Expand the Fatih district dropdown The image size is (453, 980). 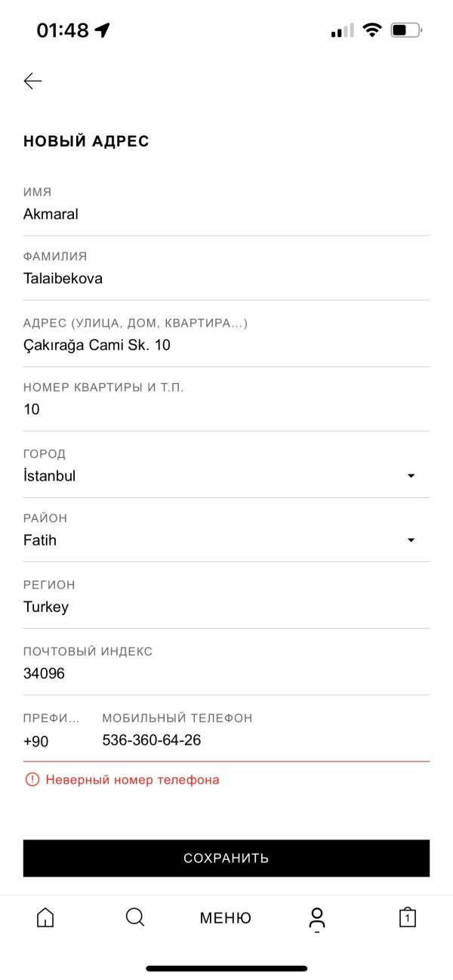pyautogui.click(x=412, y=539)
